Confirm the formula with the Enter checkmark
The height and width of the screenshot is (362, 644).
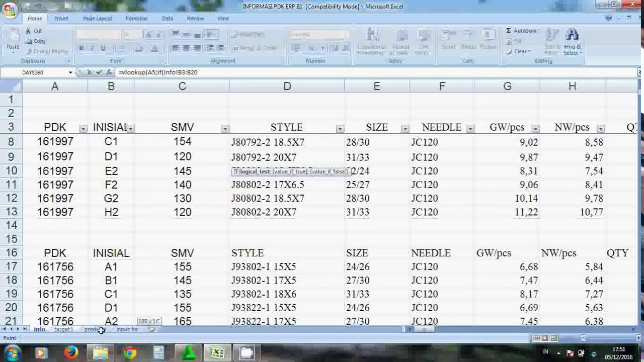point(99,72)
